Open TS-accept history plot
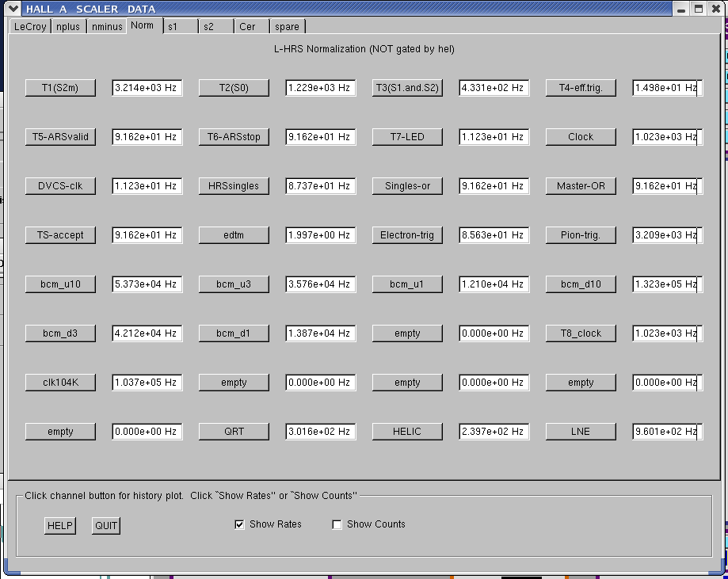This screenshot has width=728, height=579. (x=60, y=235)
